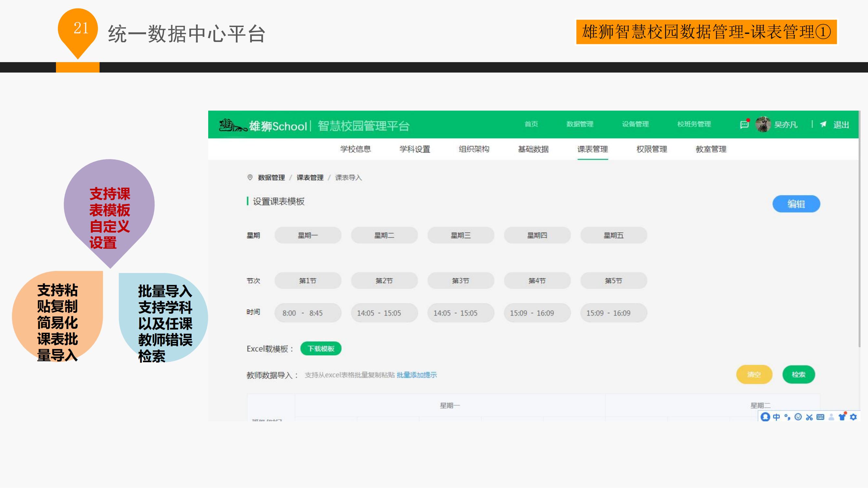
Task: Switch to the 学校信息 tab
Action: point(355,149)
